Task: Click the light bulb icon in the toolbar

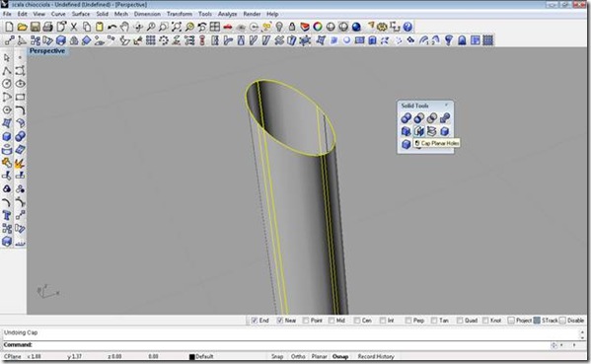Action: (279, 27)
